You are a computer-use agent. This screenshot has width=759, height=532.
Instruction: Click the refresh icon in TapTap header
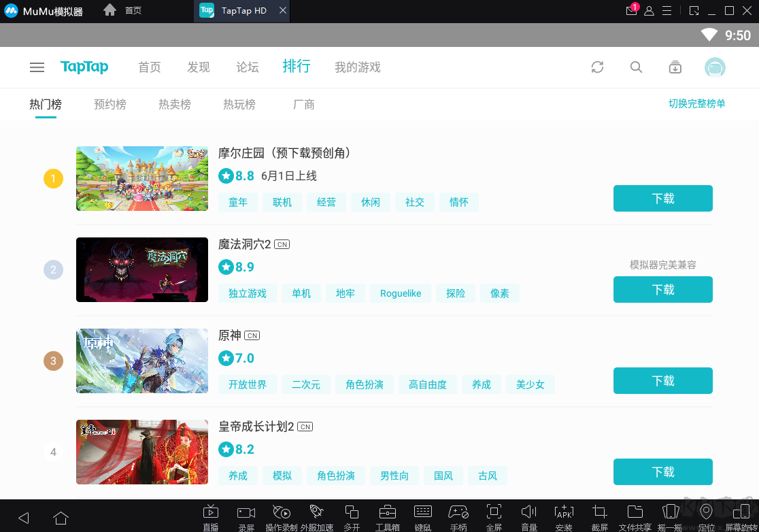coord(597,67)
